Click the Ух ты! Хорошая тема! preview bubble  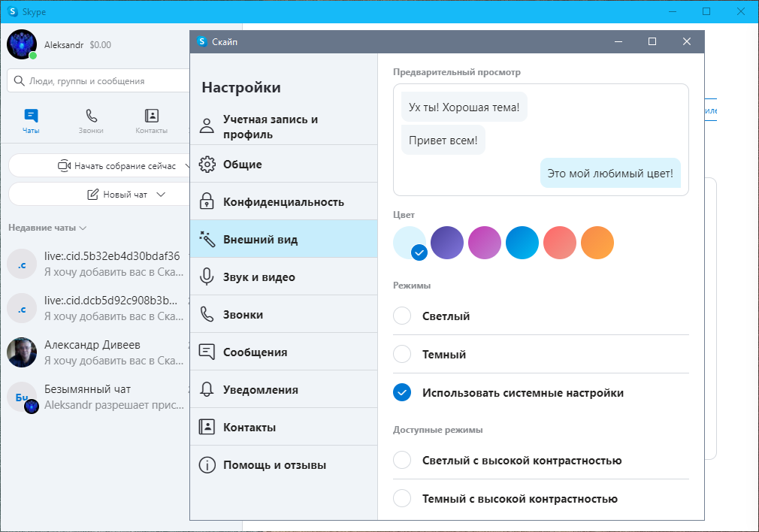(464, 107)
